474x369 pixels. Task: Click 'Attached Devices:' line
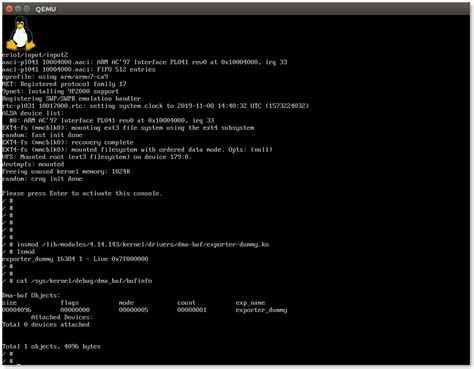pos(62,317)
